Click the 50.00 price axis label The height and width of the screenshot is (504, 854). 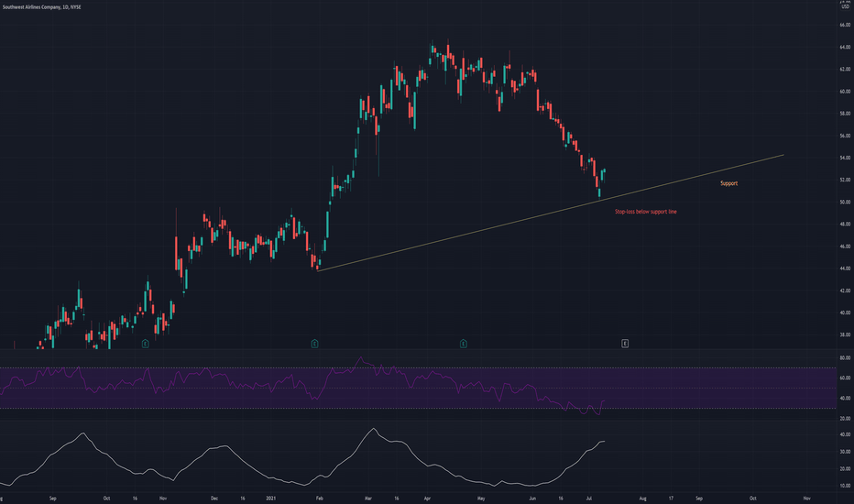coord(845,203)
